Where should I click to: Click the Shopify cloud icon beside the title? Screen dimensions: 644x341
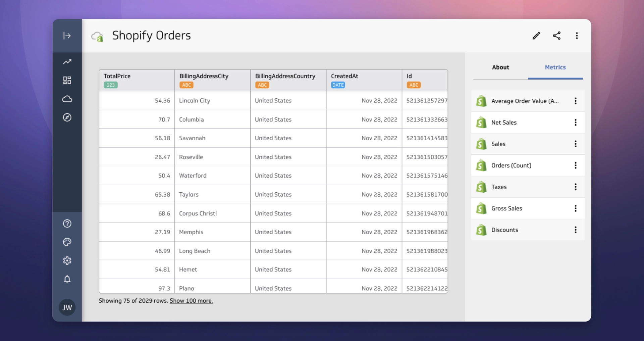(x=97, y=36)
